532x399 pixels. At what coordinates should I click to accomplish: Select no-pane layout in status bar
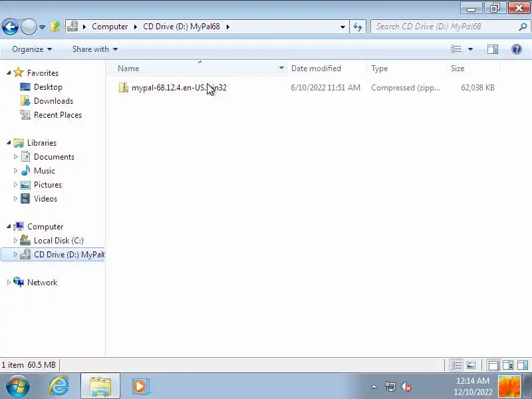(x=493, y=365)
